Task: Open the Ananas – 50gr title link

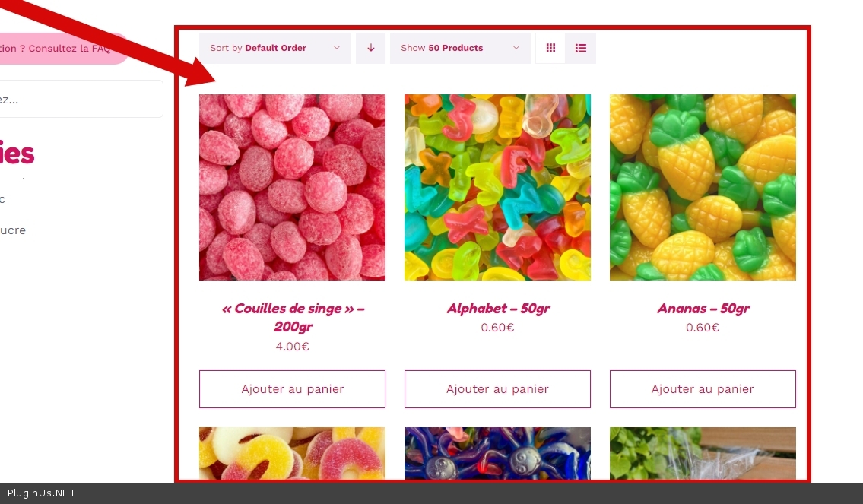Action: [703, 309]
